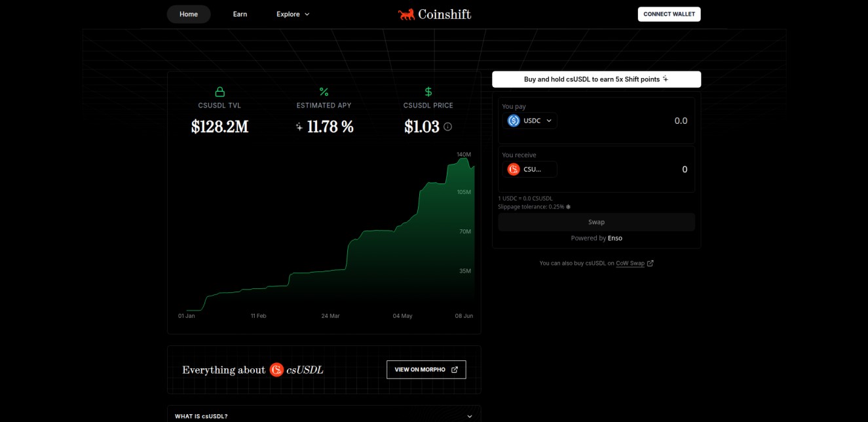Open VIEW ON MORPHO
The image size is (868, 422).
tap(426, 370)
